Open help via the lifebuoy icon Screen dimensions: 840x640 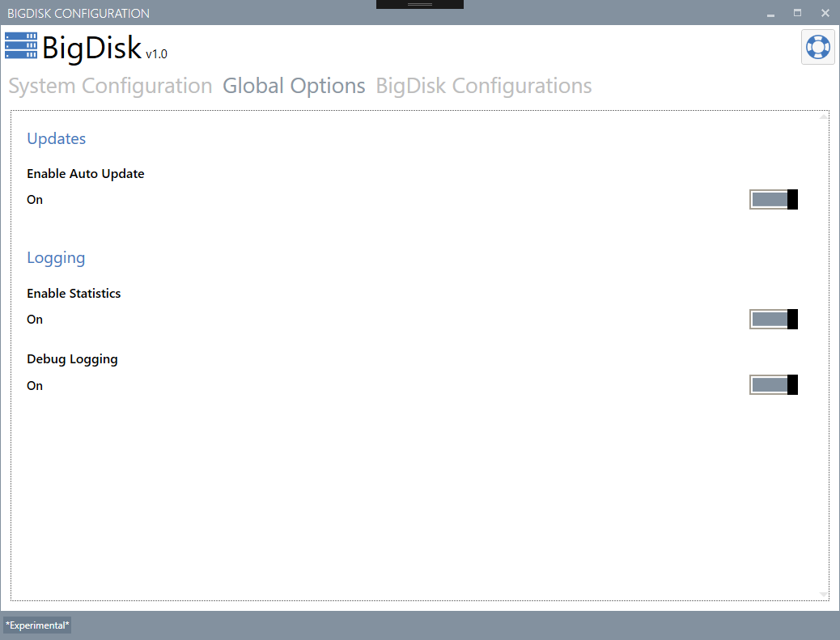[x=818, y=47]
